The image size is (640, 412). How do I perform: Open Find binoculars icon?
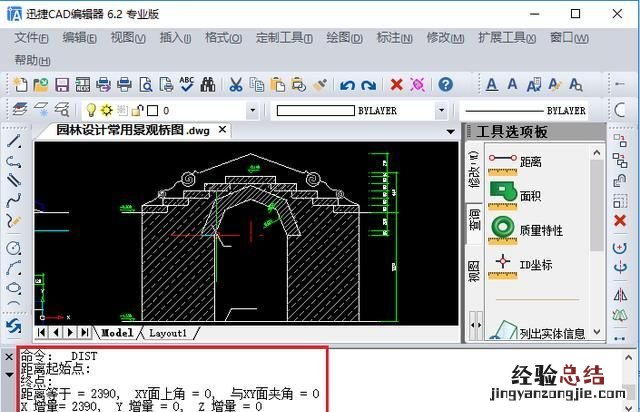coord(208,85)
